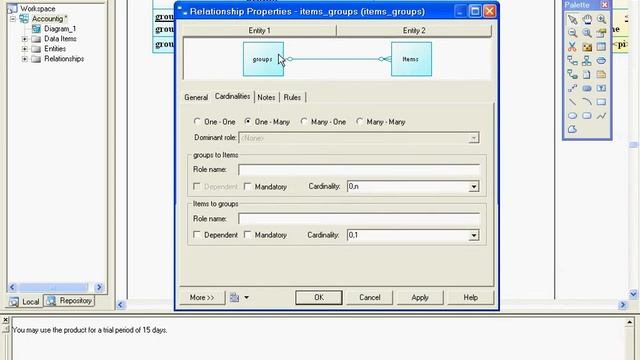
Task: Open dropdown arrow next to properties icon
Action: pyautogui.click(x=247, y=298)
